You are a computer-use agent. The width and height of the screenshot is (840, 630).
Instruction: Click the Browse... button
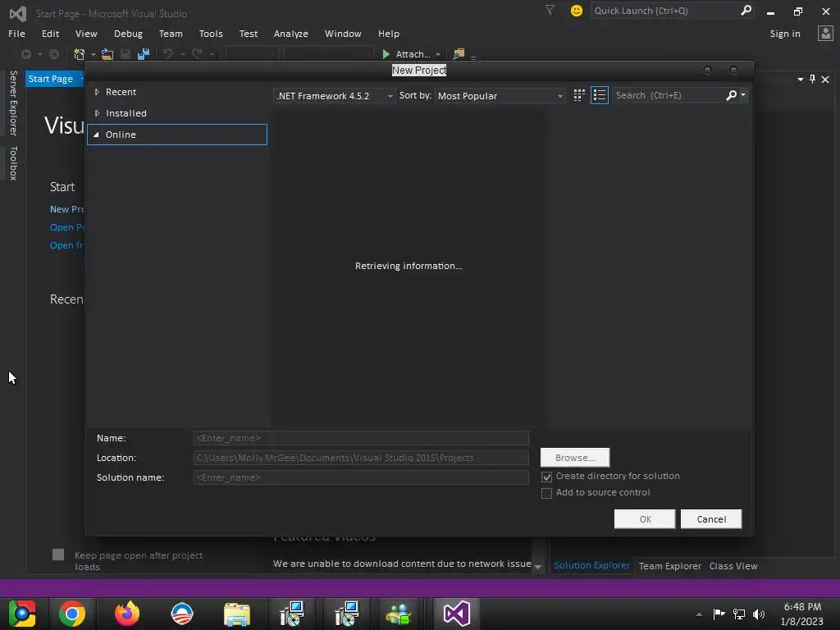(x=575, y=458)
